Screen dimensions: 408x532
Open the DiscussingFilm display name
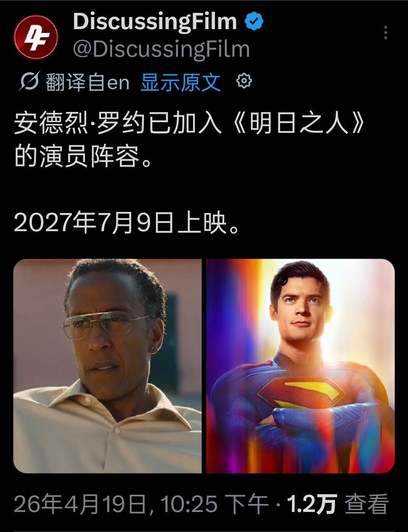pyautogui.click(x=155, y=21)
